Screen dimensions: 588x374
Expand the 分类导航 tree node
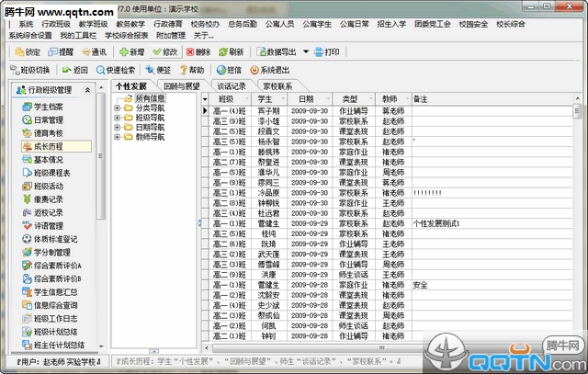[x=117, y=108]
